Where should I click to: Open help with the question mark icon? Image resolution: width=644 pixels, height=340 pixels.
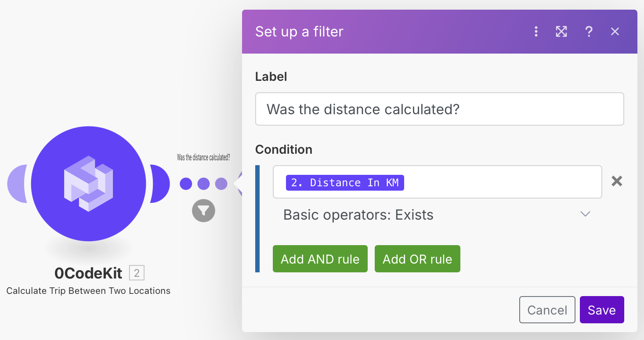589,32
